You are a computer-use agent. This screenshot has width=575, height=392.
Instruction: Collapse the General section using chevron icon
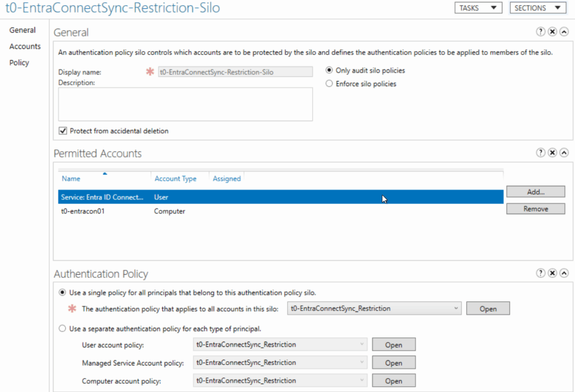pyautogui.click(x=563, y=32)
